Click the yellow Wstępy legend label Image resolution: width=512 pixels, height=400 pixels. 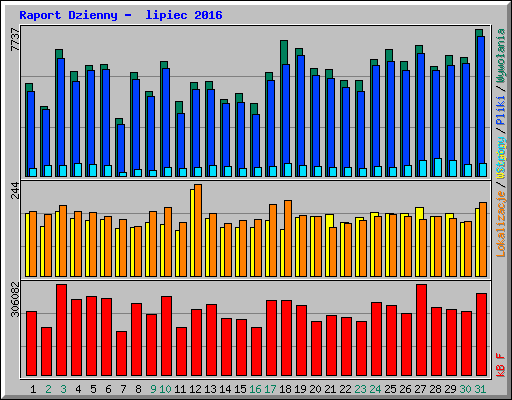tap(501, 157)
